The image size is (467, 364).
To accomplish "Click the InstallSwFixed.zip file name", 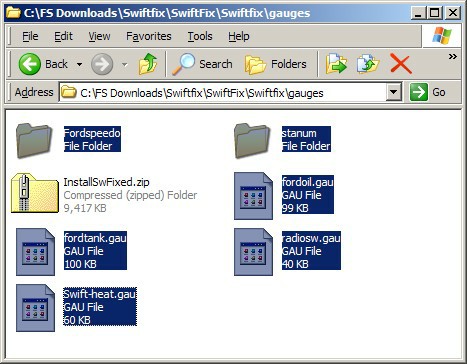I will [107, 182].
